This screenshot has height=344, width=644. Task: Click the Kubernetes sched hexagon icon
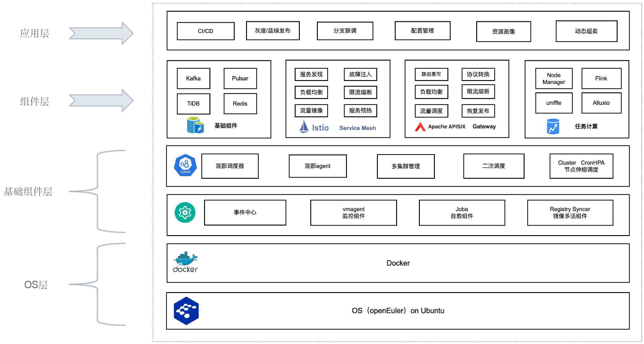(185, 165)
